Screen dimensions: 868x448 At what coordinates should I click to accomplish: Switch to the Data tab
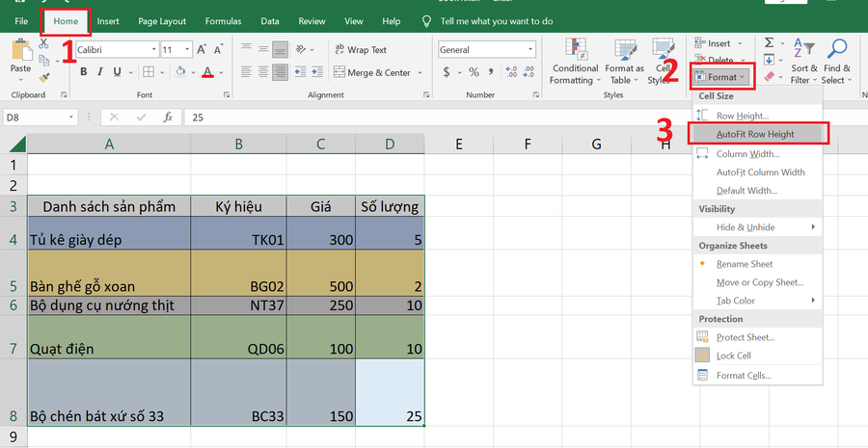click(270, 21)
